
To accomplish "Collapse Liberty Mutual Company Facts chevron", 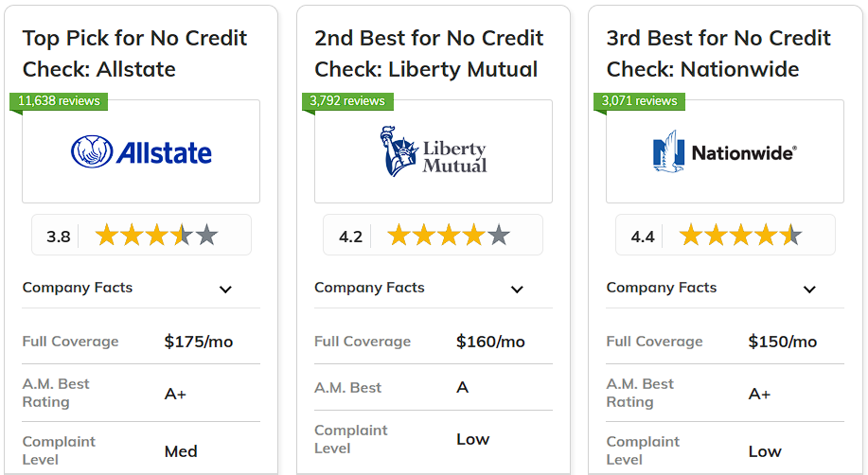I will 517,289.
